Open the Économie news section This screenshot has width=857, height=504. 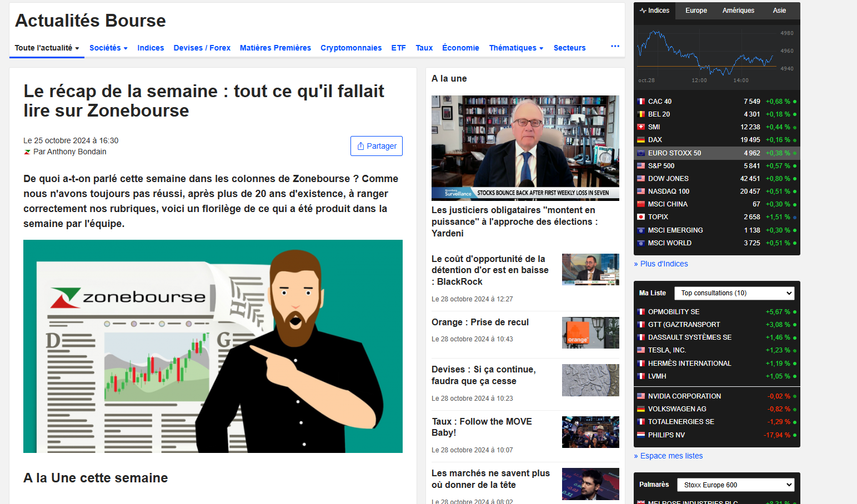pyautogui.click(x=460, y=48)
